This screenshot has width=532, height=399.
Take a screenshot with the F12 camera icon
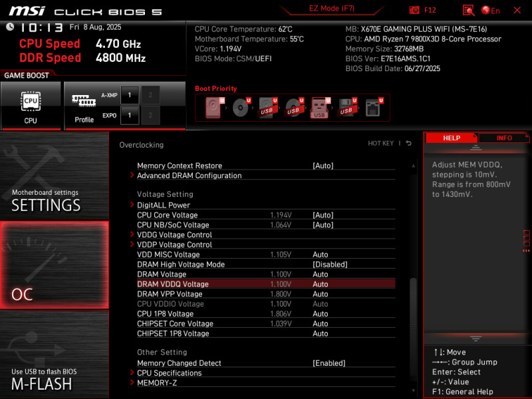click(x=414, y=10)
